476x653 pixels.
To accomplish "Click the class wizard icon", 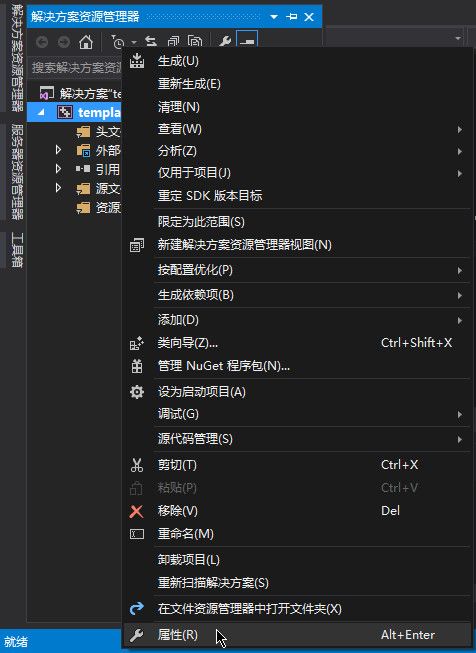I will [137, 343].
